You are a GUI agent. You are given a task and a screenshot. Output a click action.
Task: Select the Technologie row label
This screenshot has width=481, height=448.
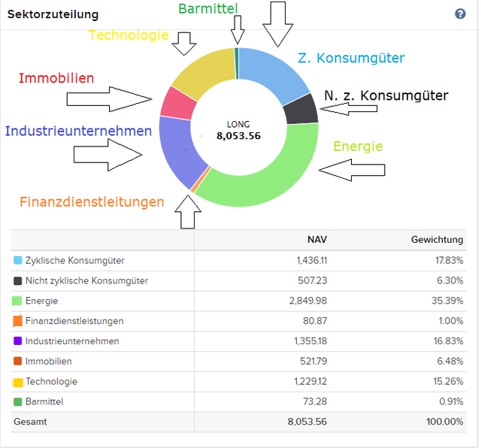click(x=52, y=381)
